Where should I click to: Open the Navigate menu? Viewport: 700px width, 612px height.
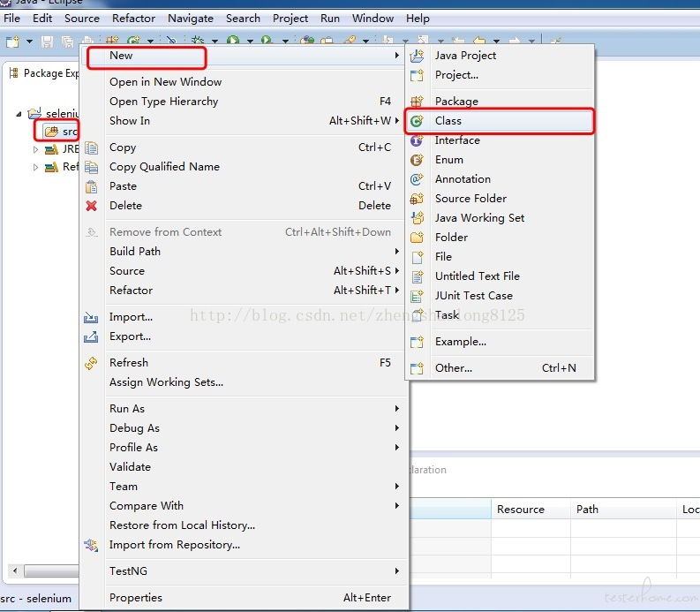[x=191, y=19]
